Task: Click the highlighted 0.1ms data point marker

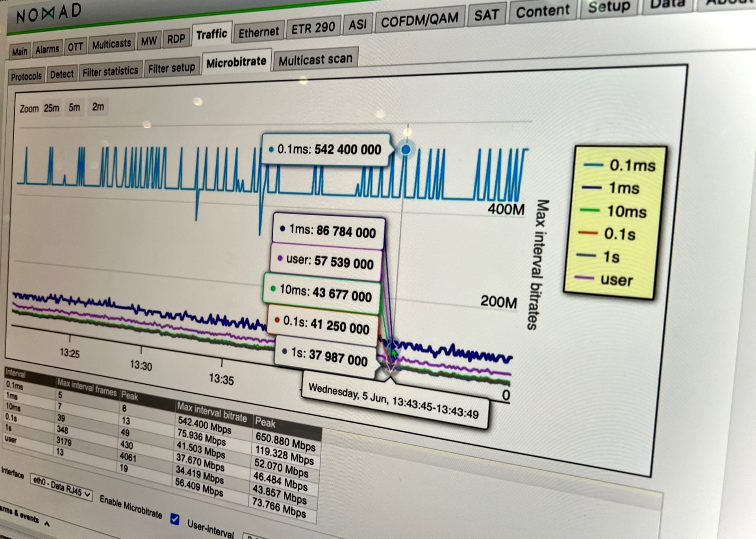Action: [406, 150]
